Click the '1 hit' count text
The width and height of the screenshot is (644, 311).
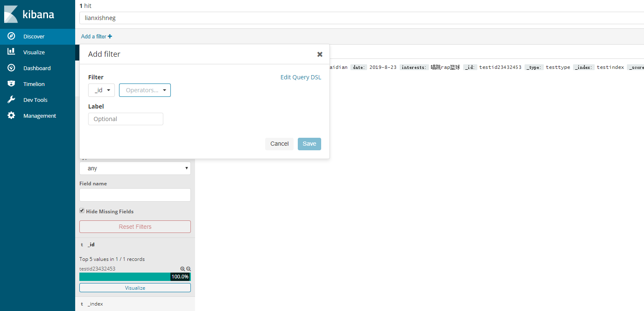(x=85, y=6)
